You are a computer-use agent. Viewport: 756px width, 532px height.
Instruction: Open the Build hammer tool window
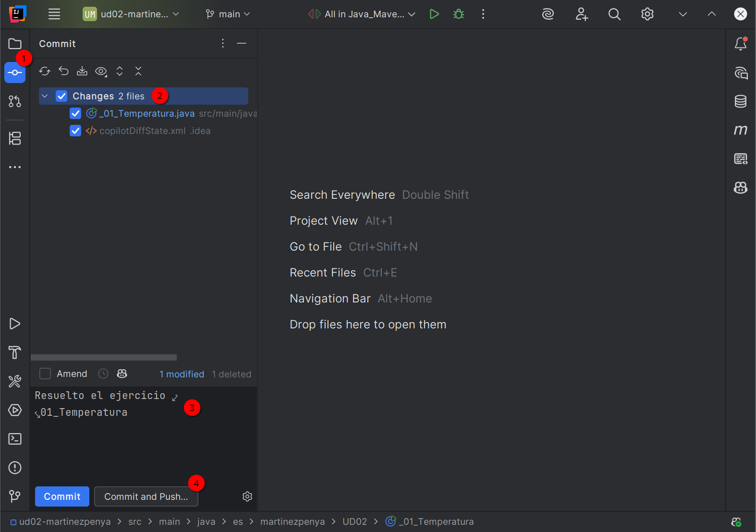click(15, 352)
